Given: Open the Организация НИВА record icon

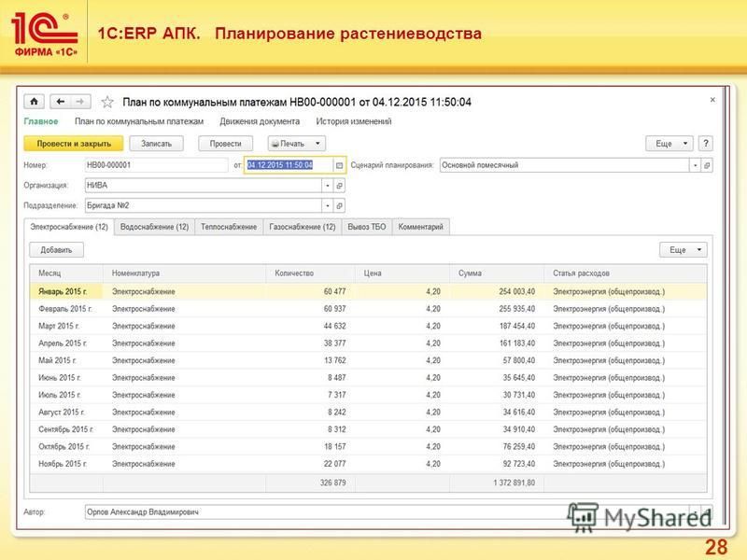Looking at the screenshot, I should 339,185.
